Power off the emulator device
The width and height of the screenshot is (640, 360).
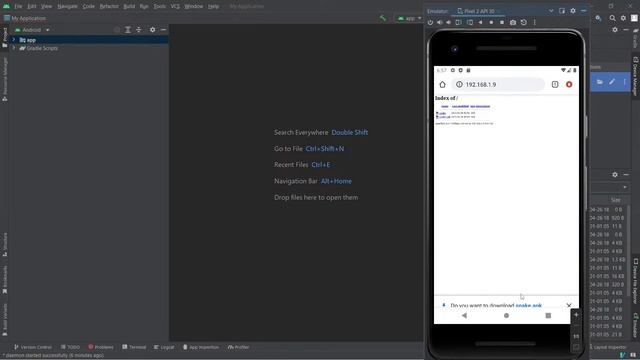click(430, 22)
